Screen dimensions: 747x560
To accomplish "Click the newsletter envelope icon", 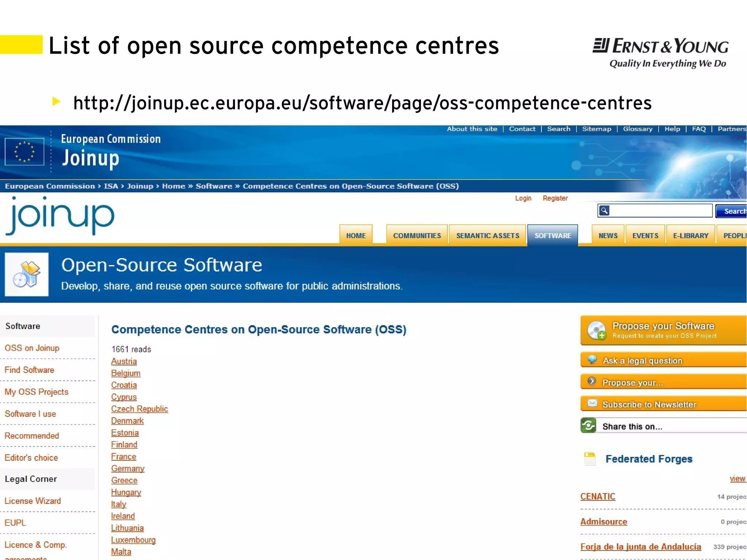I will 592,403.
